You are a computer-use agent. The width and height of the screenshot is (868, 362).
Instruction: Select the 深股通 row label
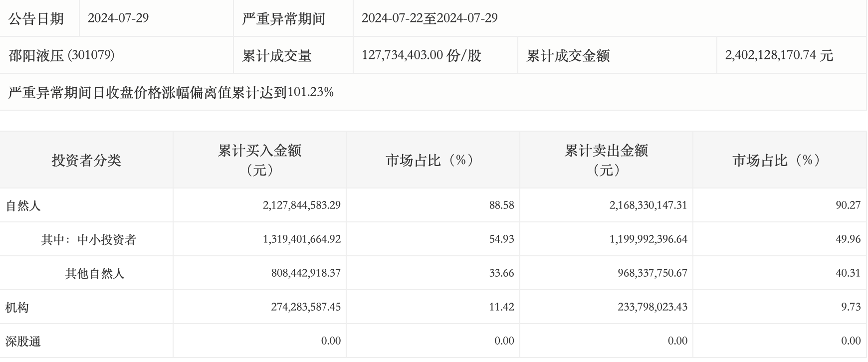pos(23,342)
